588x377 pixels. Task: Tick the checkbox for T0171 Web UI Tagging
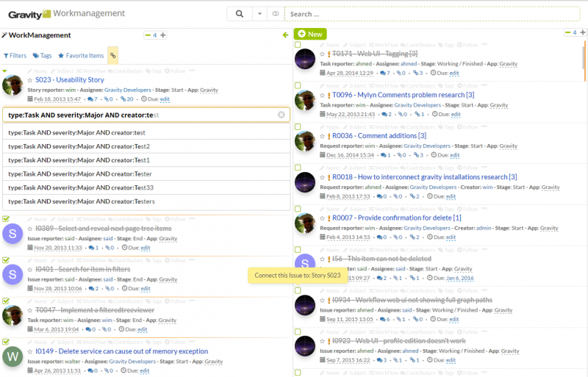(298, 45)
